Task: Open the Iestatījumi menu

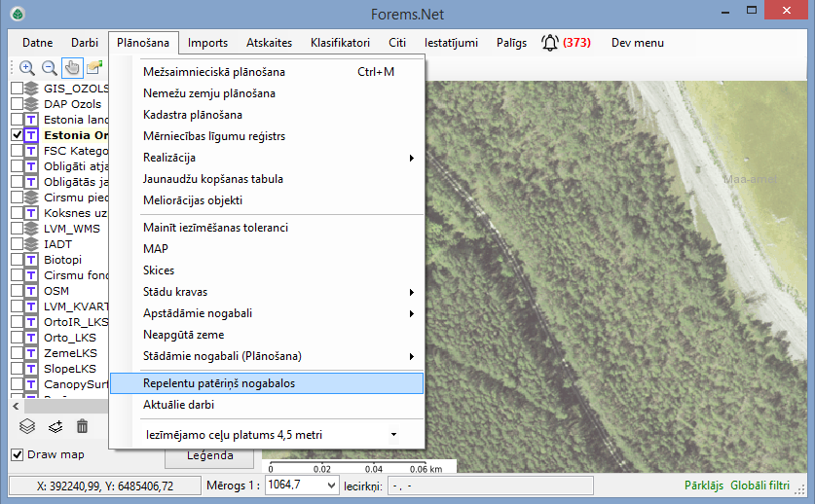Action: pos(451,43)
